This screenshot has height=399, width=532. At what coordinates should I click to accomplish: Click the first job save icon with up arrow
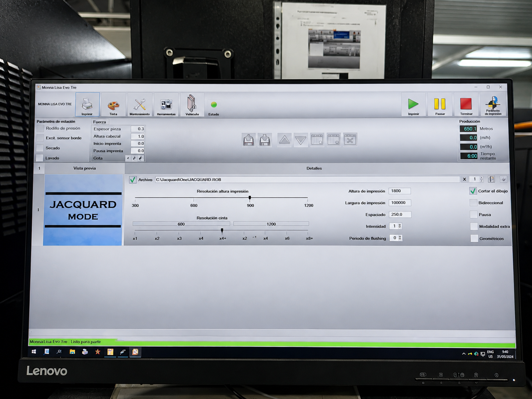(x=249, y=140)
